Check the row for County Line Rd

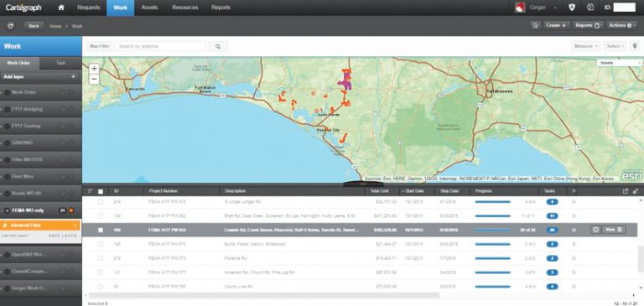click(101, 286)
